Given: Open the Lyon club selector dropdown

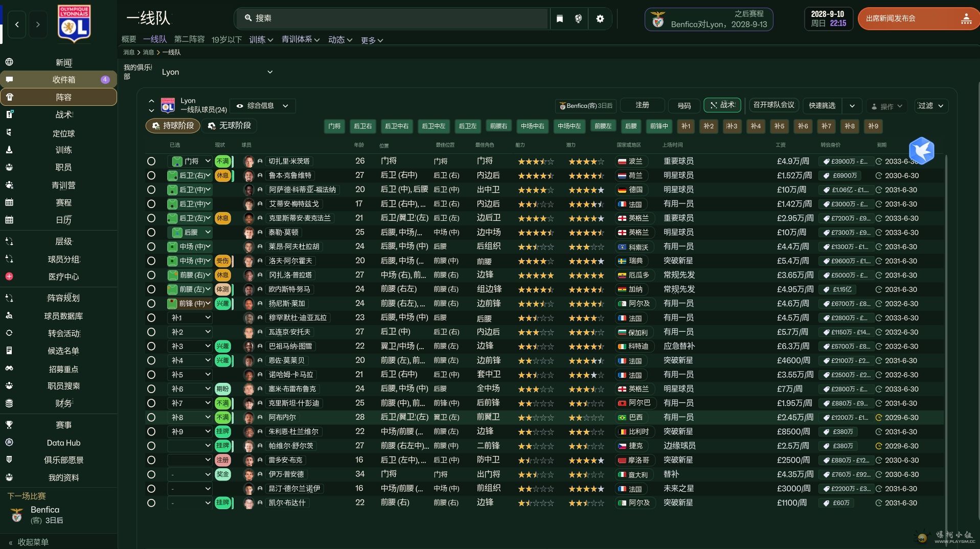Looking at the screenshot, I should coord(217,72).
